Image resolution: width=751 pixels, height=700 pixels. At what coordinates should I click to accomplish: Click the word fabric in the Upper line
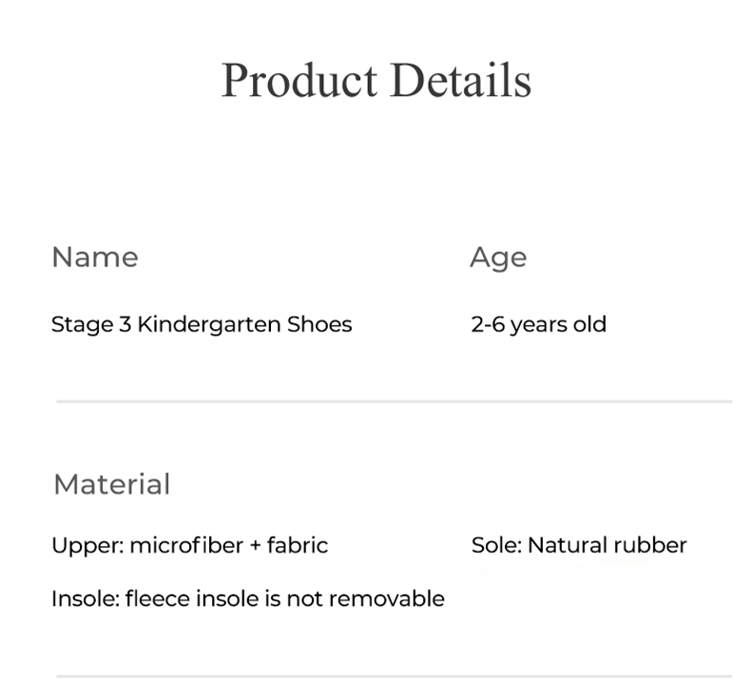[298, 545]
